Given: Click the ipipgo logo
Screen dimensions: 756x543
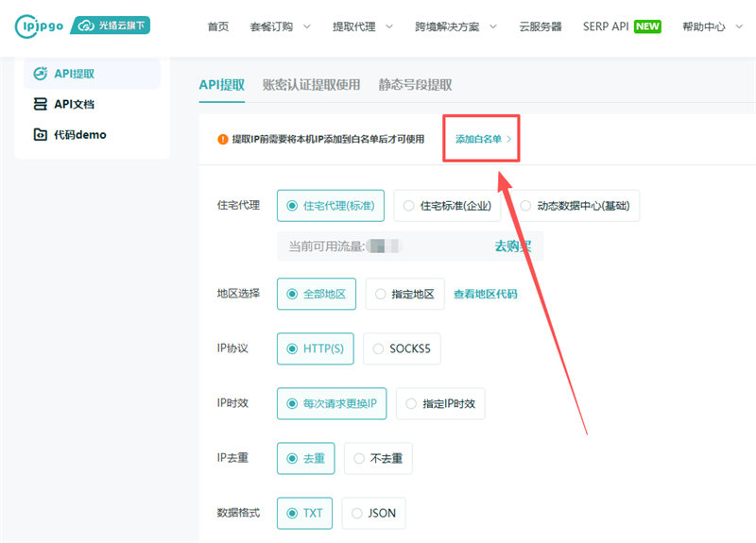Looking at the screenshot, I should [39, 26].
